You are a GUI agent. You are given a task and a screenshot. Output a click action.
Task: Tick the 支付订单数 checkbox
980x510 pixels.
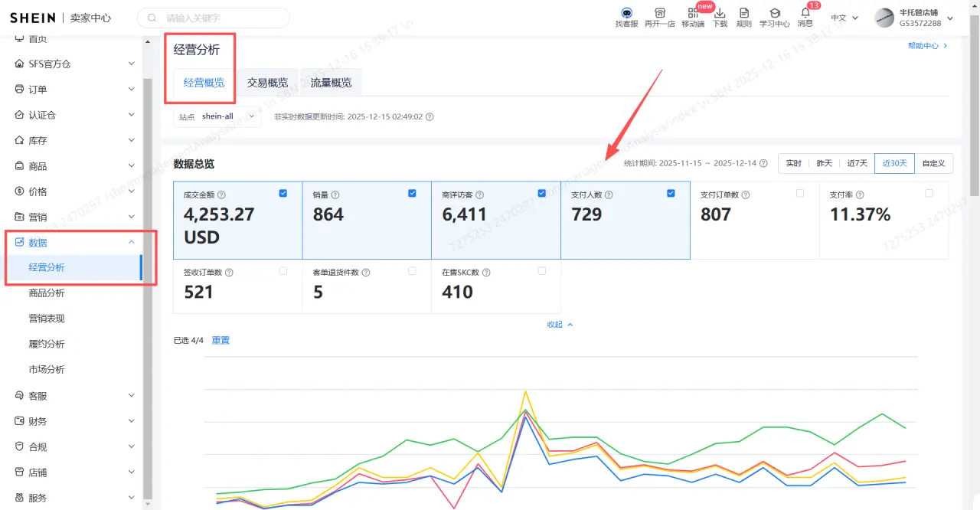tap(800, 194)
